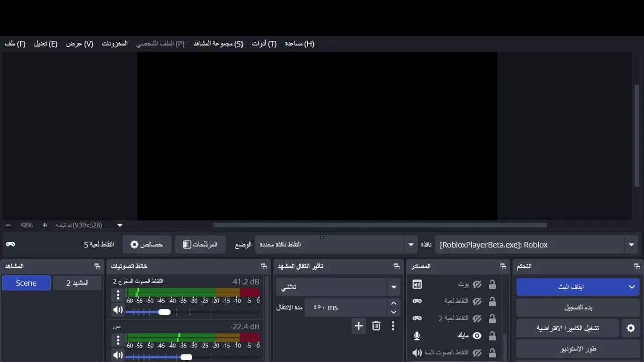Select the Scene scene
This screenshot has width=644, height=362.
pyautogui.click(x=26, y=283)
